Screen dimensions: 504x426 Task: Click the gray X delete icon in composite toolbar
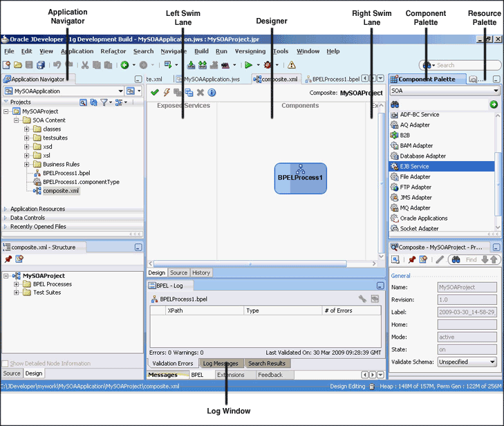coord(200,93)
